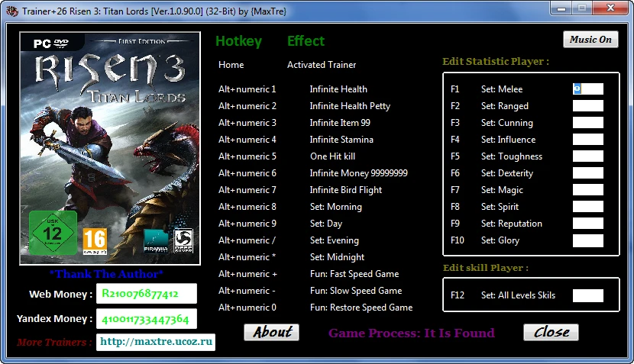The image size is (634, 364).
Task: Click the green Effect column header
Action: (306, 40)
